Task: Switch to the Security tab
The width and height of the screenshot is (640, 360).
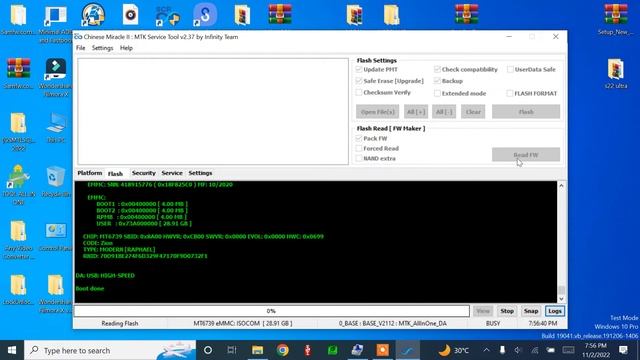Action: (144, 173)
